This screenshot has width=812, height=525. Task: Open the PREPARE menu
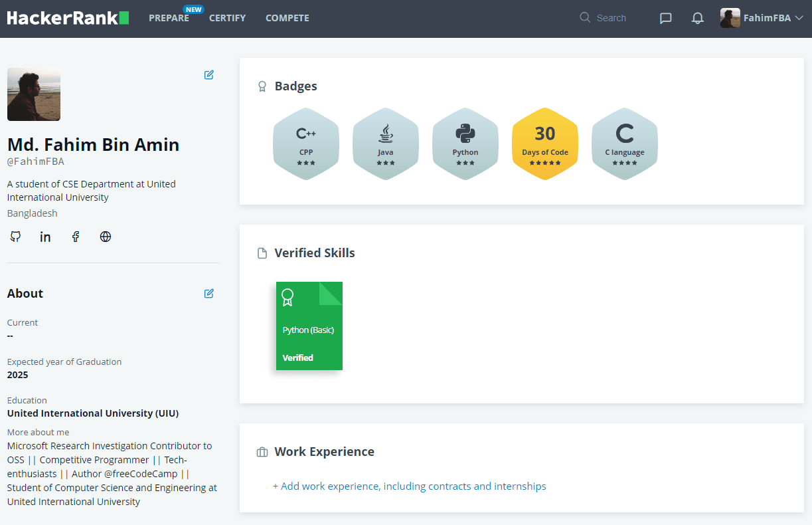point(169,18)
